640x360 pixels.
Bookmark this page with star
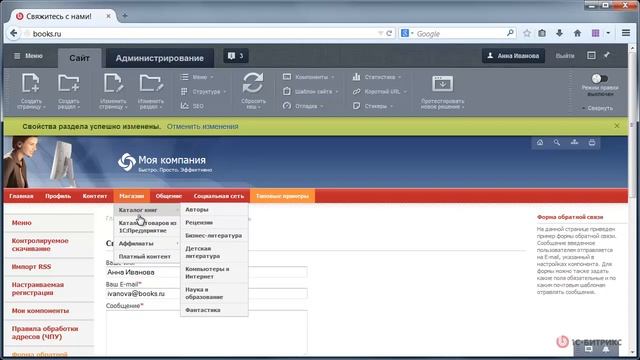pos(527,33)
